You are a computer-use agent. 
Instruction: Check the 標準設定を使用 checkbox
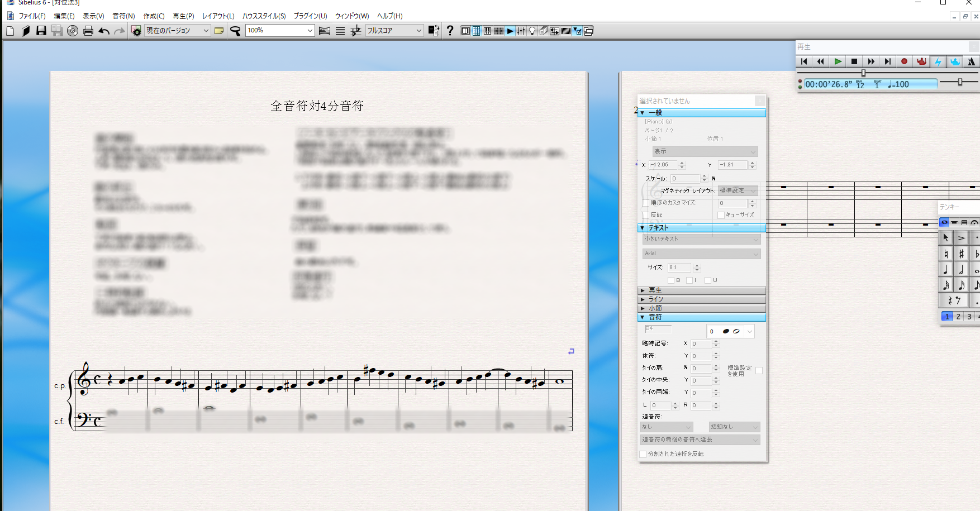click(x=759, y=370)
